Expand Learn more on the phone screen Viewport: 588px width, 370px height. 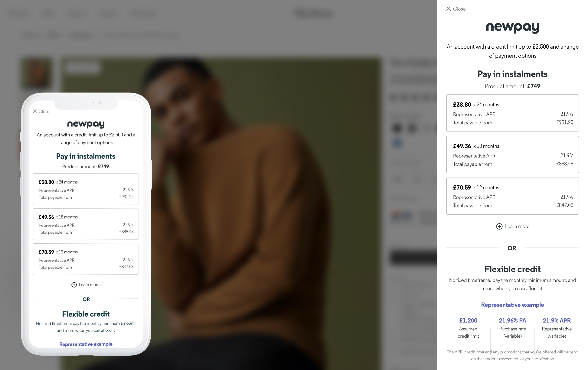(85, 285)
